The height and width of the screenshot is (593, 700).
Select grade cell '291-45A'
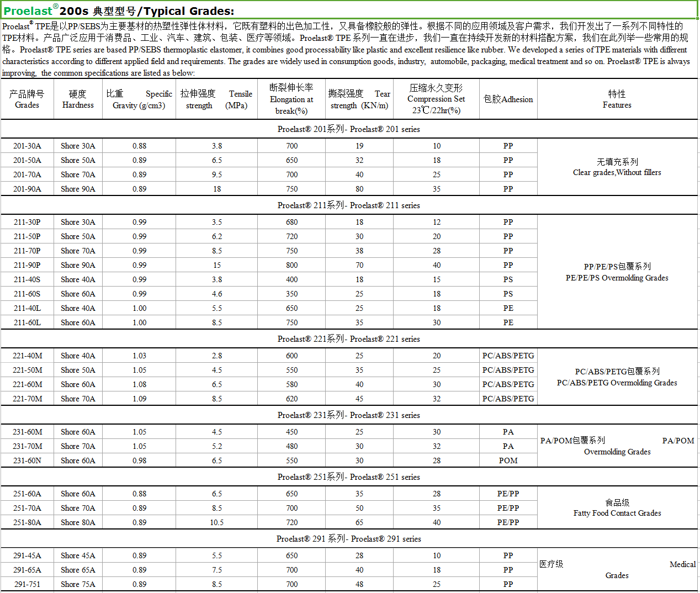tap(27, 555)
